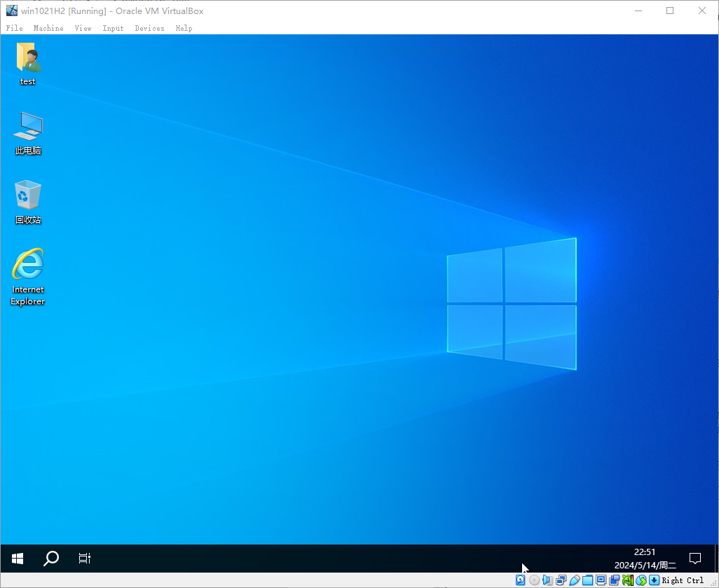Click the VirtualBox title bar app icon
The image size is (719, 588).
click(11, 10)
